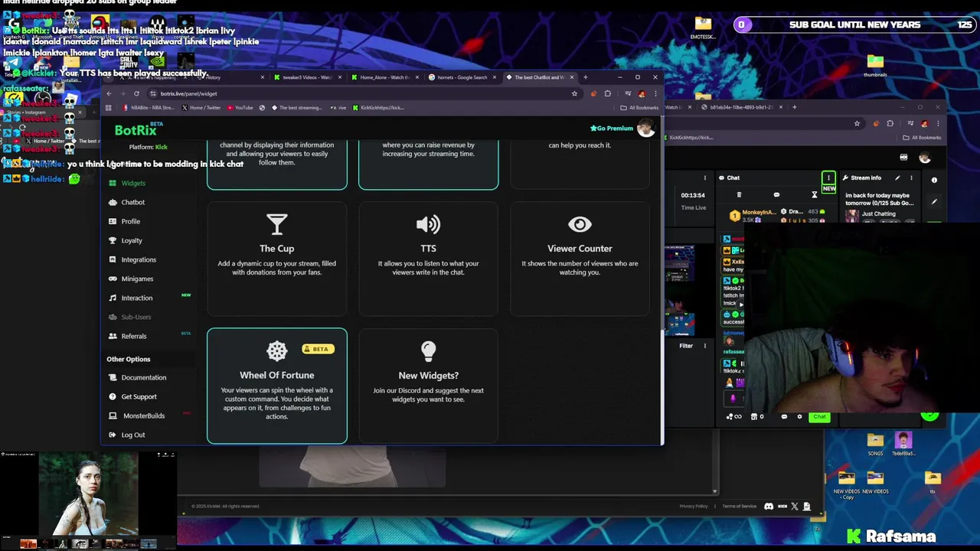Click the Discord icon in Kick footer
Viewport: 980px width, 551px height.
(769, 506)
